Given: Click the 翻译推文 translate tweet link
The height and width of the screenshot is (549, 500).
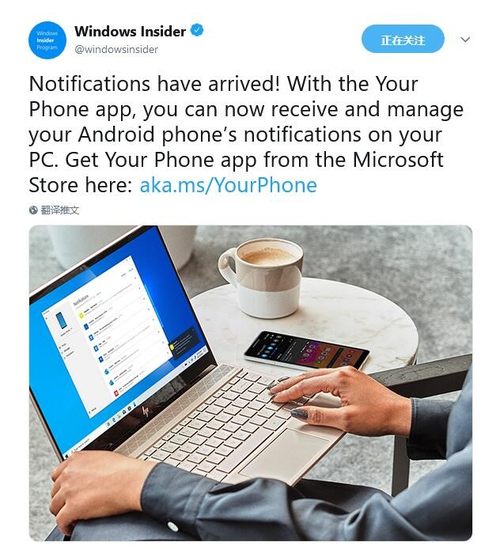Looking at the screenshot, I should 60,210.
